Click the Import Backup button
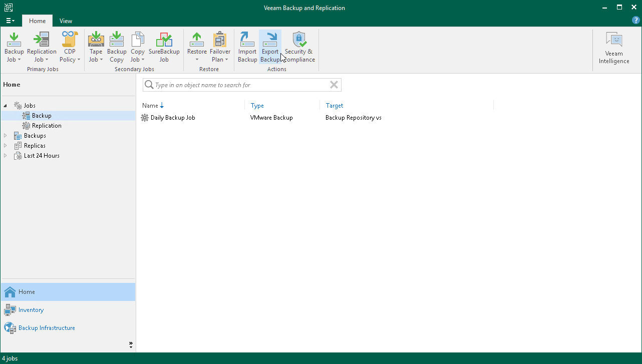 (x=247, y=47)
